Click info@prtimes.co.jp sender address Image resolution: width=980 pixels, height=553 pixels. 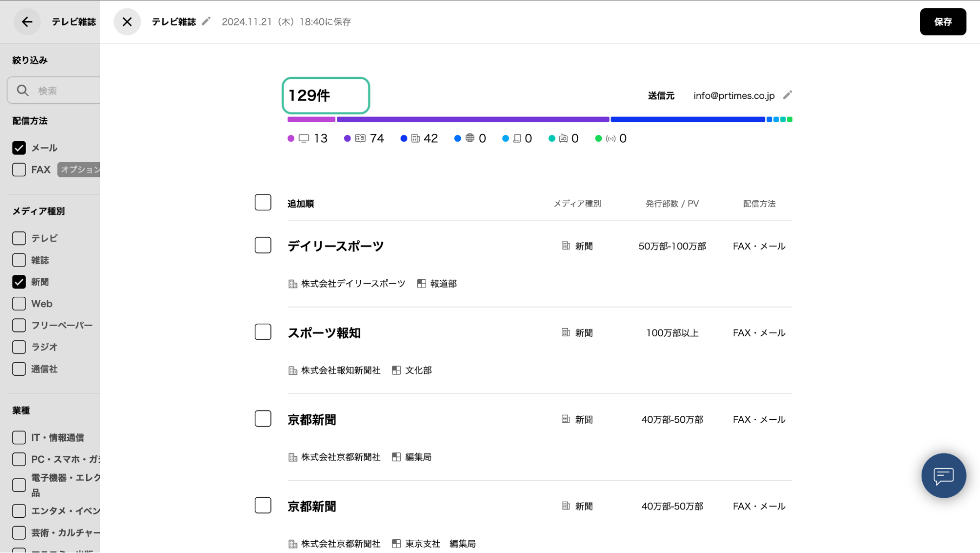pyautogui.click(x=734, y=96)
